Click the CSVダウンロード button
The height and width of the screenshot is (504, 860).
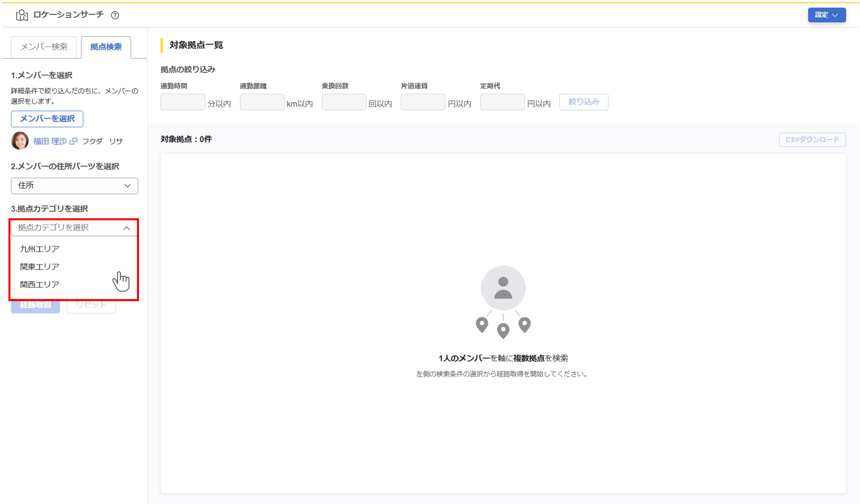[812, 140]
